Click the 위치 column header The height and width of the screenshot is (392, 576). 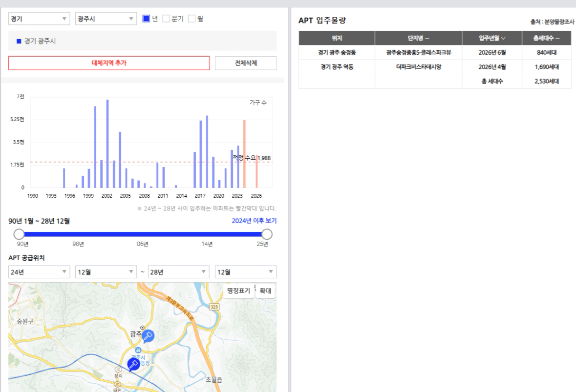[337, 38]
